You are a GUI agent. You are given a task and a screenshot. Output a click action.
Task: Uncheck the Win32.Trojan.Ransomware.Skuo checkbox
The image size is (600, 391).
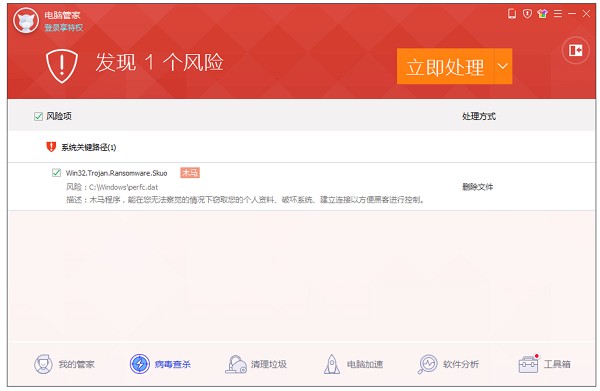[56, 173]
